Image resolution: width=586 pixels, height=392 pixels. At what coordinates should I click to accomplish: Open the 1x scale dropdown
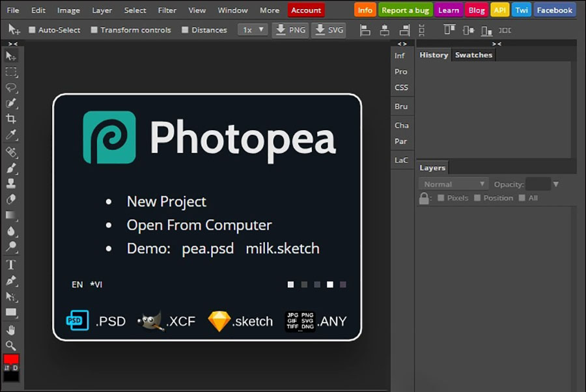[253, 30]
